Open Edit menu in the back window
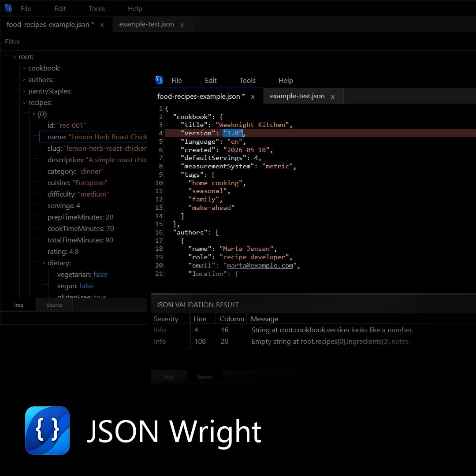This screenshot has width=476, height=476. tap(60, 8)
